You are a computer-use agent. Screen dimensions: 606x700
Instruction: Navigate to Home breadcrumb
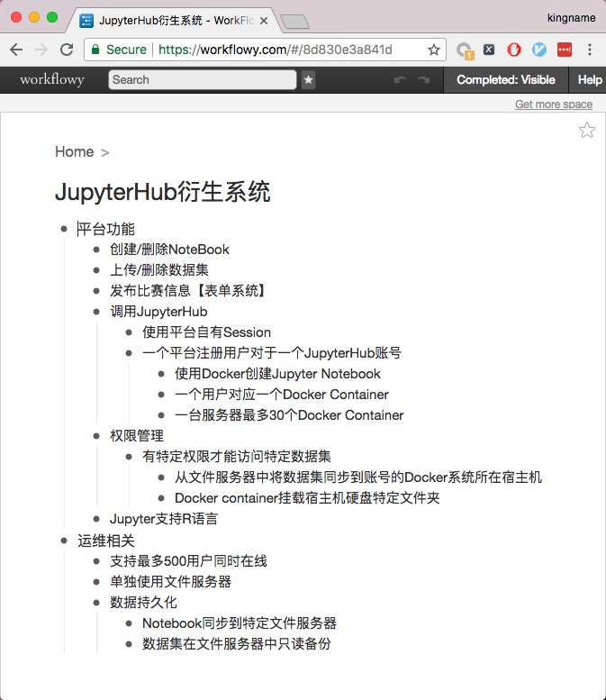75,151
